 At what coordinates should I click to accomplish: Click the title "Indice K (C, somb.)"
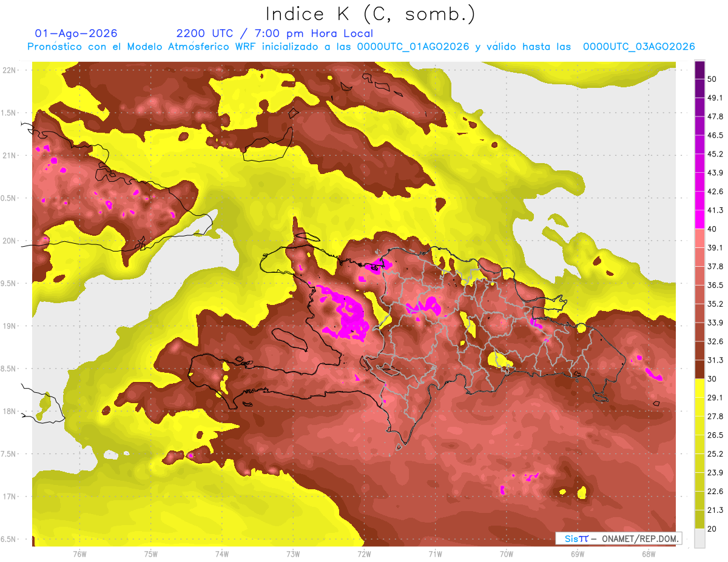[371, 15]
